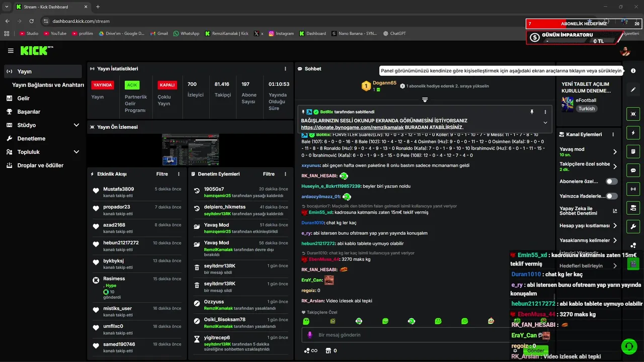Click the pencil edit layout icon
This screenshot has height=362, width=644.
click(x=633, y=89)
